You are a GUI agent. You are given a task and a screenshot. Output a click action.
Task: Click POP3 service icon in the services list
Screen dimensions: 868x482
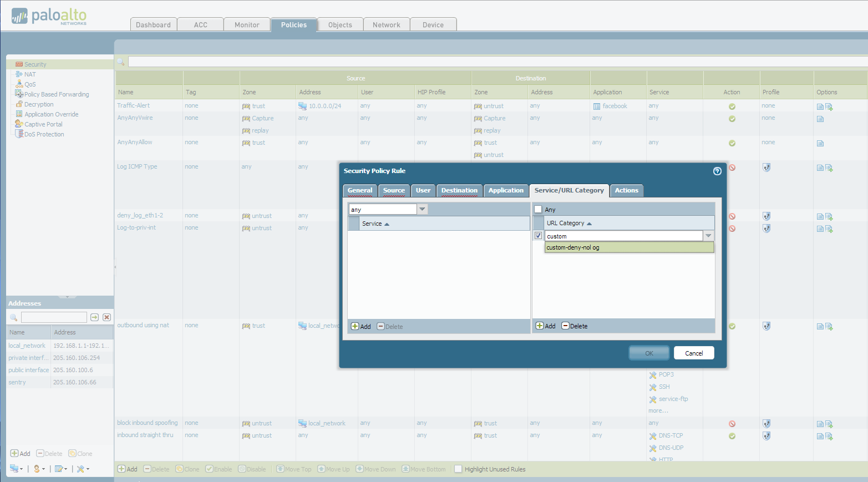coord(653,375)
